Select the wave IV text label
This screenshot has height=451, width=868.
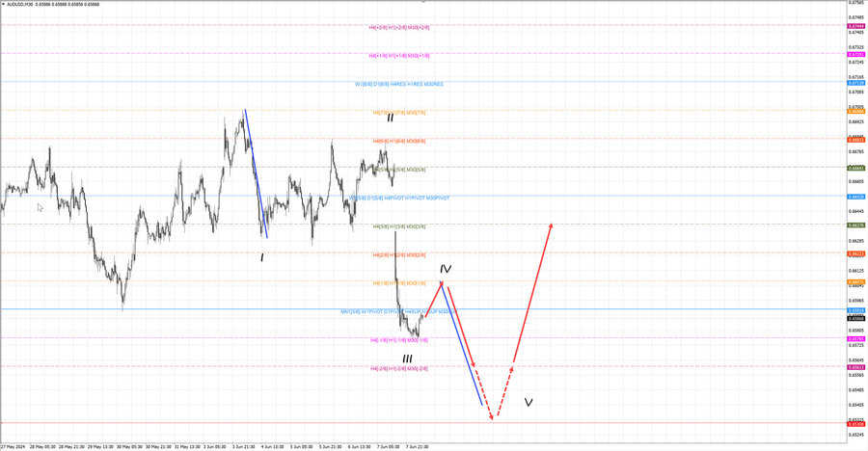tap(446, 269)
